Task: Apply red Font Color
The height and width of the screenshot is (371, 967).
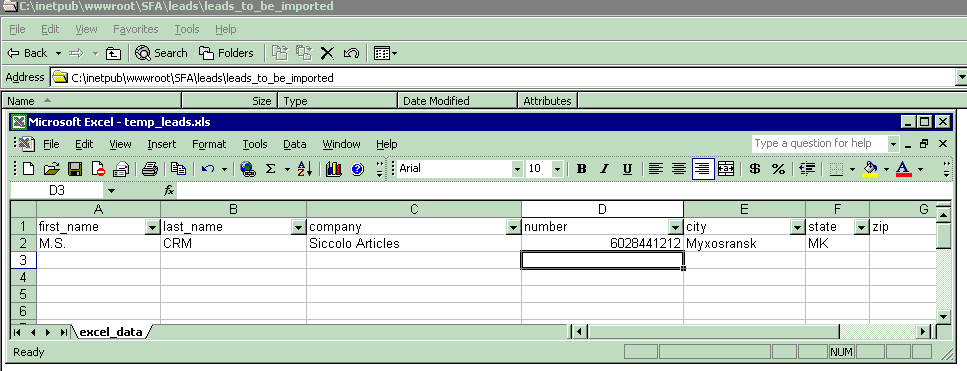Action: coord(903,169)
